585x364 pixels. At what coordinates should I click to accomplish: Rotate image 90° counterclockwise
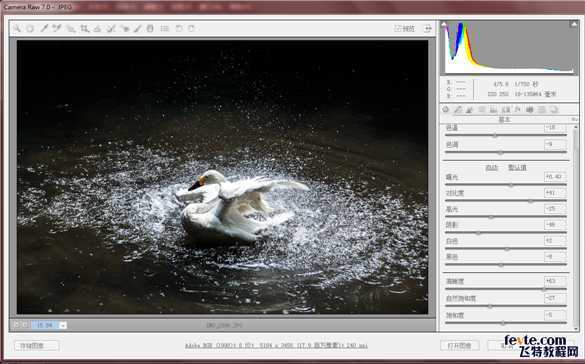point(179,28)
